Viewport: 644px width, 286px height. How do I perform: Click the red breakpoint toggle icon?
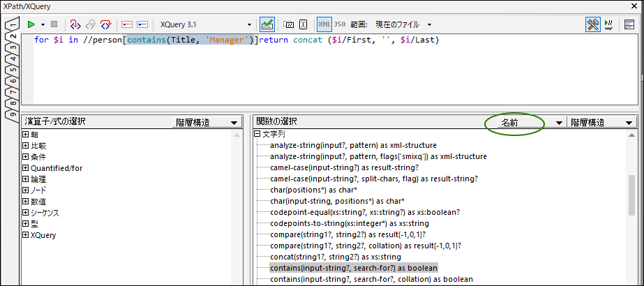coord(127,24)
